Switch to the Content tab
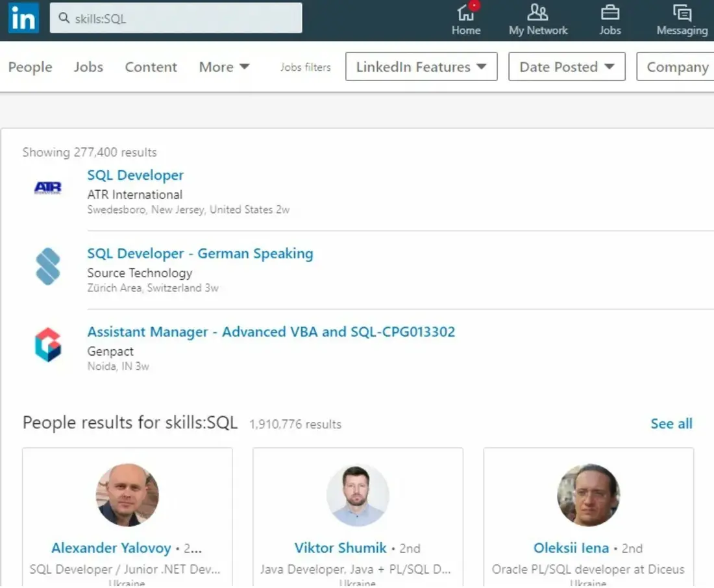Viewport: 714px width, 588px height. [x=151, y=67]
